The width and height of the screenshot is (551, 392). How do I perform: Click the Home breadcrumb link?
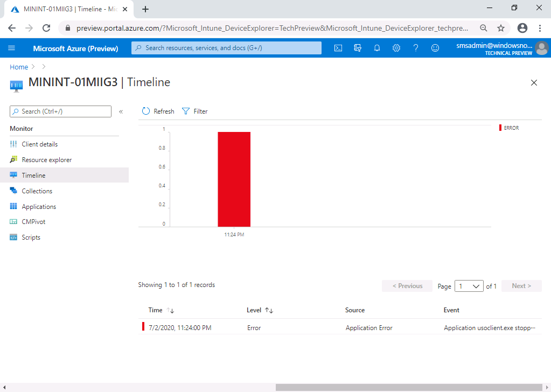[x=19, y=67]
